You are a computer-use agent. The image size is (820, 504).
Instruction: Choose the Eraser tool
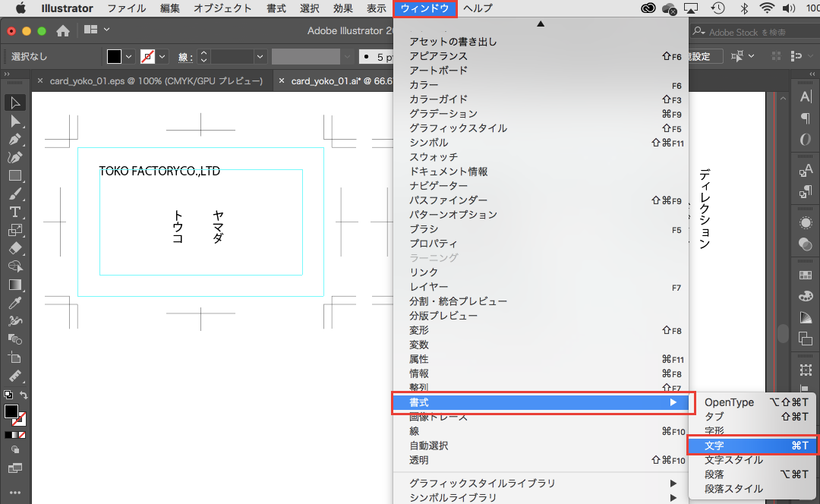(14, 247)
